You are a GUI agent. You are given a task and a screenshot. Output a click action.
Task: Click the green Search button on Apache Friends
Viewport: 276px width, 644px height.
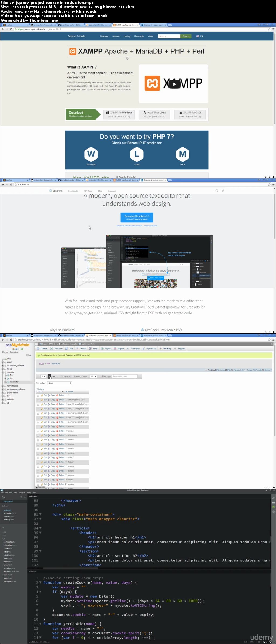[186, 36]
